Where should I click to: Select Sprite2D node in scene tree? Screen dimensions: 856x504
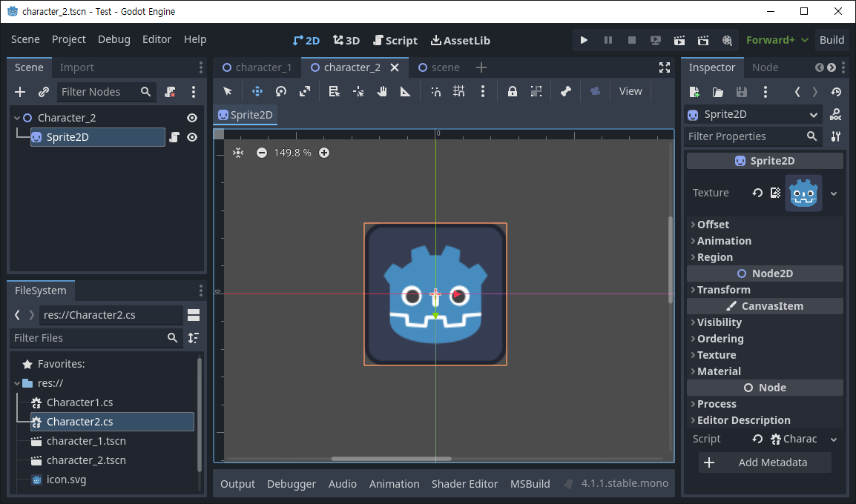point(98,137)
